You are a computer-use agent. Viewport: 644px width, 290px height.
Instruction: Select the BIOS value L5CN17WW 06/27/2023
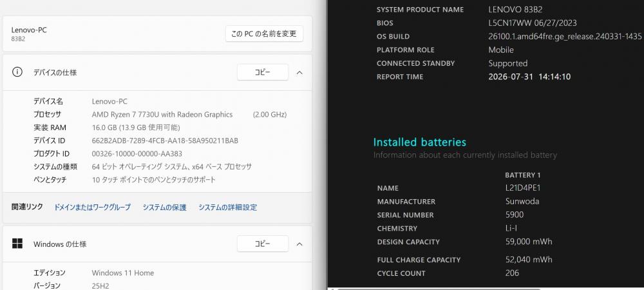tap(533, 23)
